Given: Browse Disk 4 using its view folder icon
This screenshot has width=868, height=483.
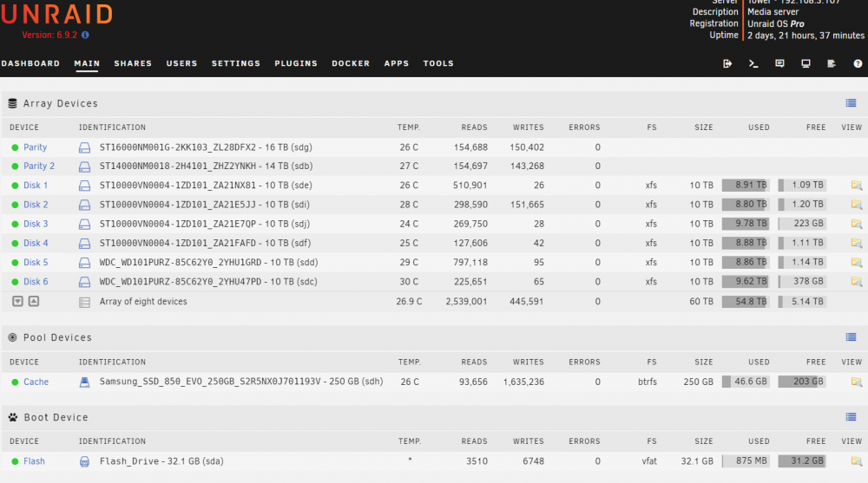Looking at the screenshot, I should click(x=857, y=244).
